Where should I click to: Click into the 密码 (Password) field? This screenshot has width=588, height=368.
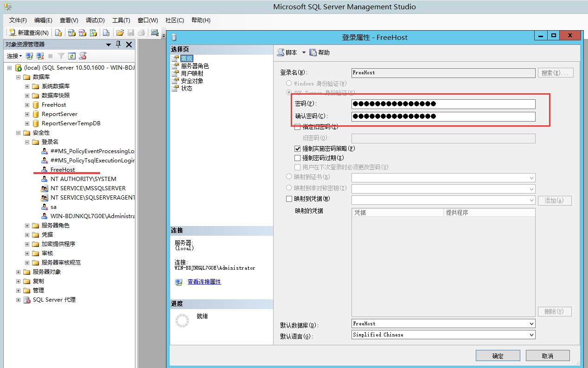pos(443,104)
